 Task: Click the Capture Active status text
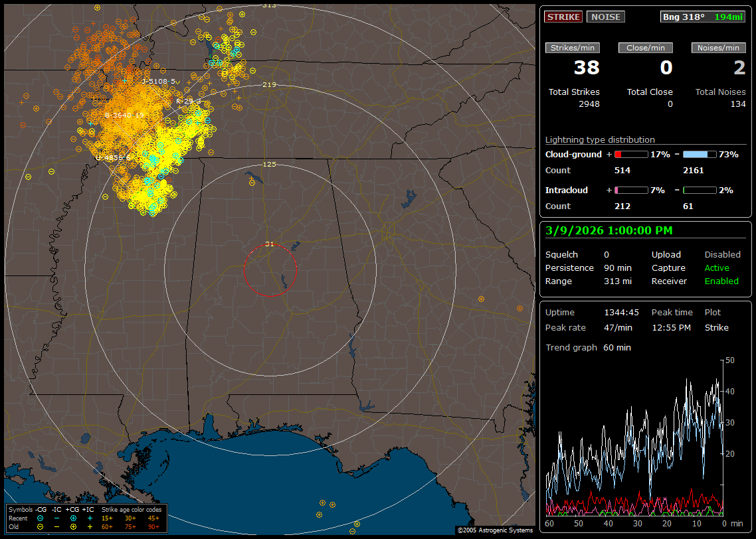pyautogui.click(x=717, y=268)
